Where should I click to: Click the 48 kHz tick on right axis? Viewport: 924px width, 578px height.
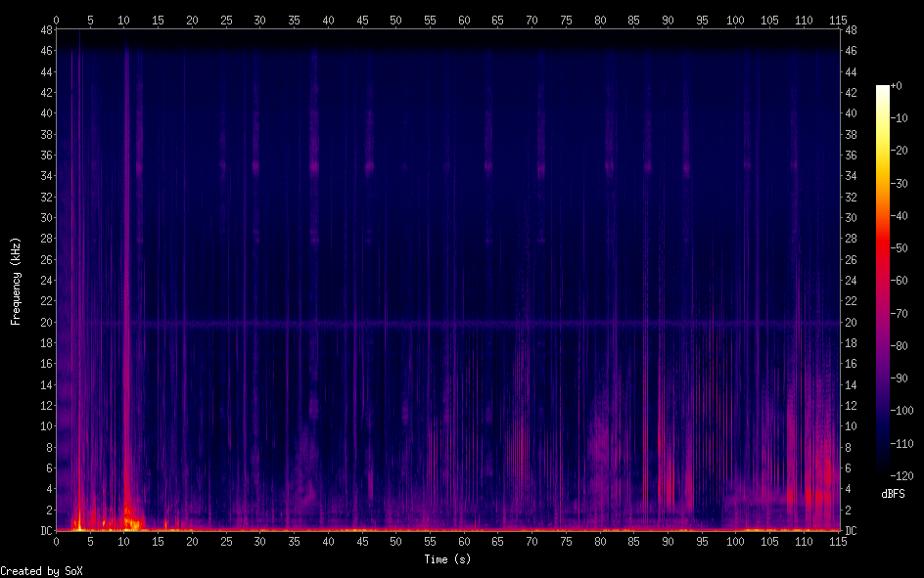coord(852,29)
